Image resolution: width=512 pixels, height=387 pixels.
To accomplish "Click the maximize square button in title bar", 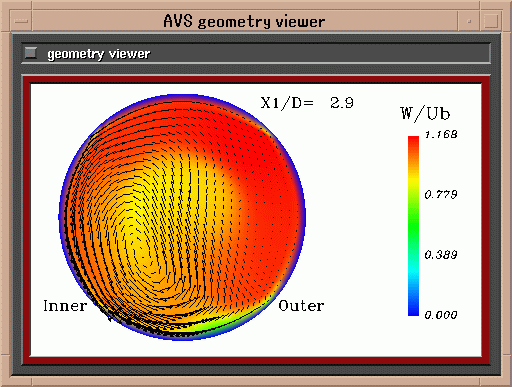I will point(490,21).
